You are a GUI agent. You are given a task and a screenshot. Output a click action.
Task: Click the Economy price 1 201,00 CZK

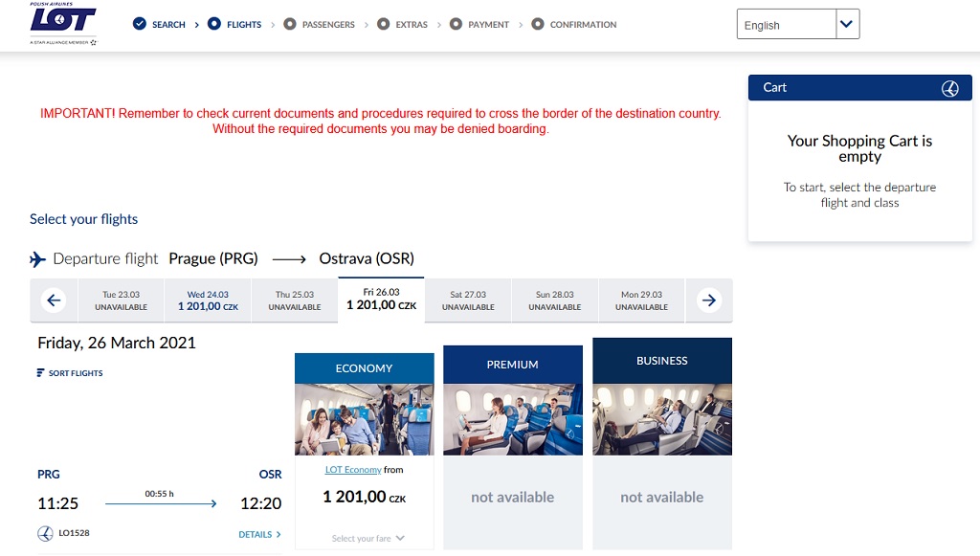click(365, 498)
